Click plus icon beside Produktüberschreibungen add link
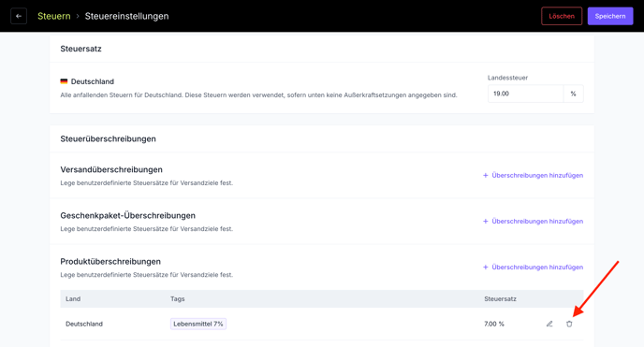644x347 pixels. pyautogui.click(x=485, y=267)
